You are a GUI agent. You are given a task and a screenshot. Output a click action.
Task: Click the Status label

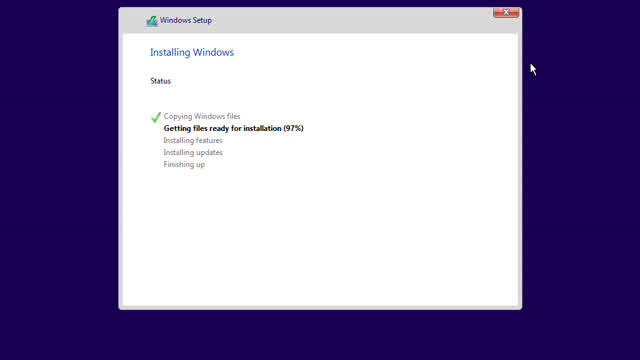point(160,81)
